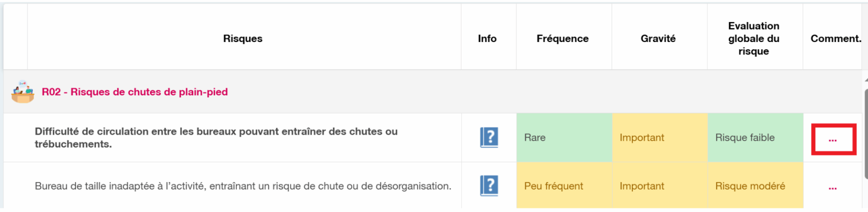Open comment dots for inadapted office row
This screenshot has width=868, height=212.
pos(833,187)
